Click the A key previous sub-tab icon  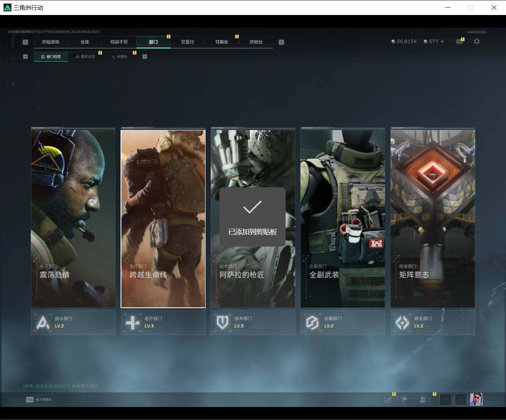click(25, 57)
